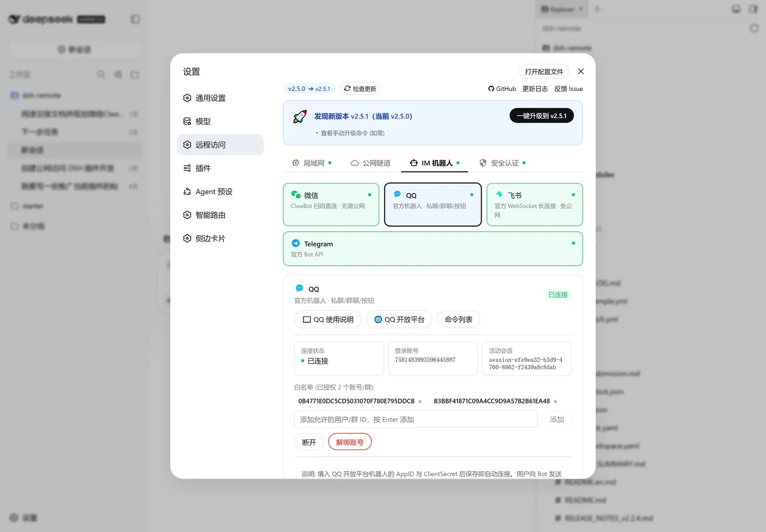Click the 活动会话 session ID
The image size is (766, 532).
(x=526, y=363)
